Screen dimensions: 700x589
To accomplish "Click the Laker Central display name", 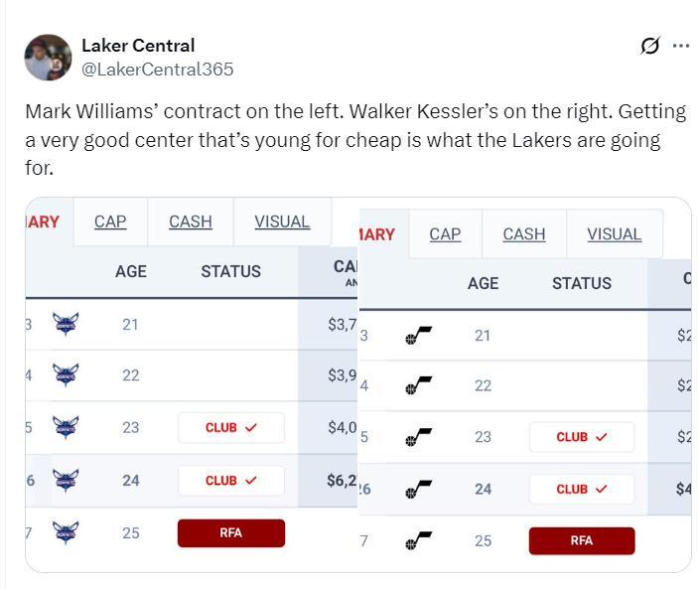I will (x=138, y=46).
